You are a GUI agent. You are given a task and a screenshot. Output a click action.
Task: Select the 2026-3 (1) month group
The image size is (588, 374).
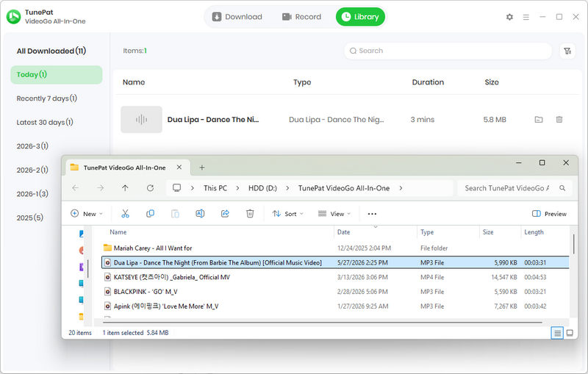(x=32, y=146)
